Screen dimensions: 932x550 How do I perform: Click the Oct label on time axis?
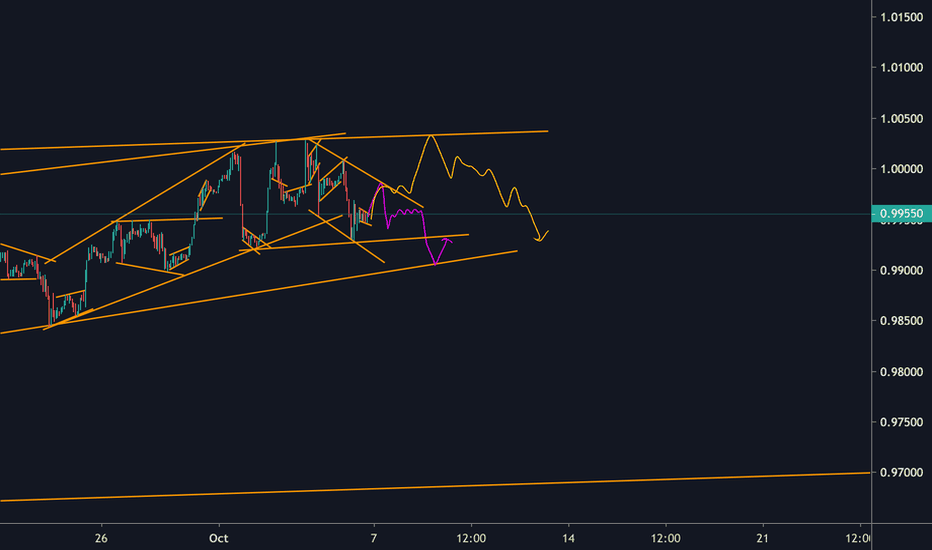tap(219, 539)
